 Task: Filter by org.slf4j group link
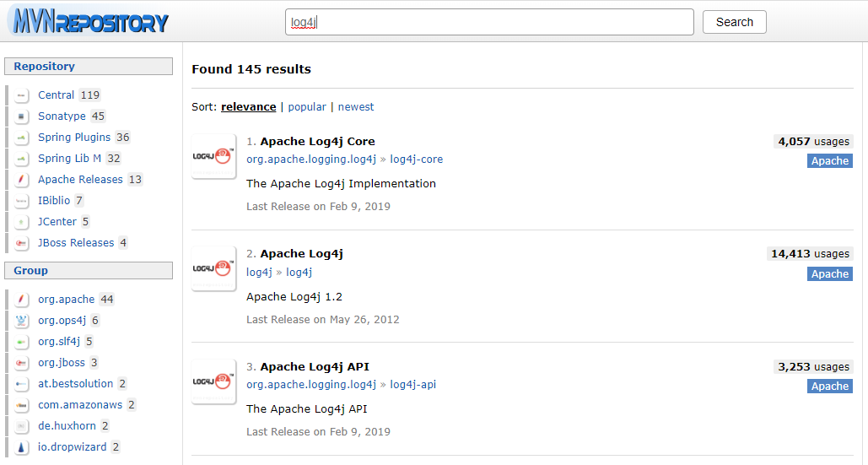pos(59,342)
